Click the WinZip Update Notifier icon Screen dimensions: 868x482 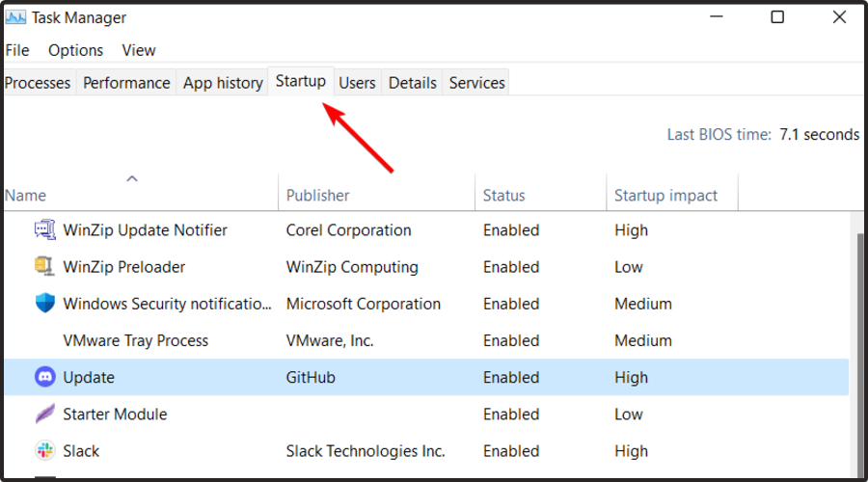[x=44, y=230]
